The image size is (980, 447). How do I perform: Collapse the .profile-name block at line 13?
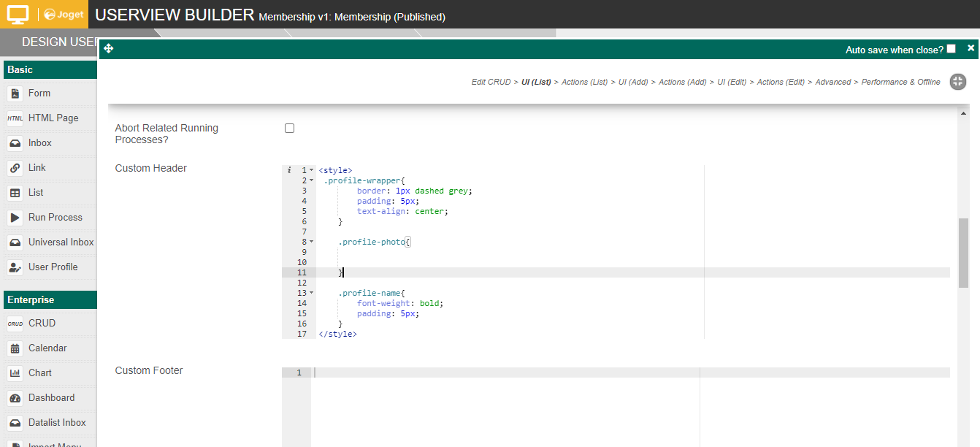point(312,293)
